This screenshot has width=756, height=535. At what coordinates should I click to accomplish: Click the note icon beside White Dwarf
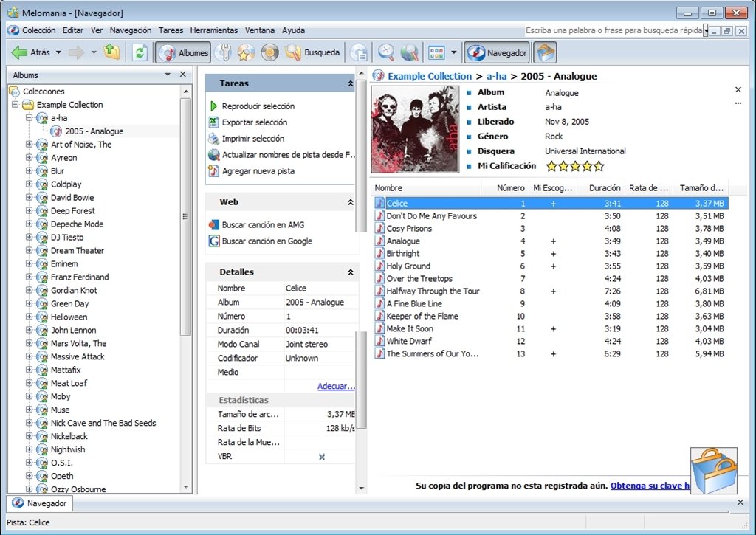380,341
